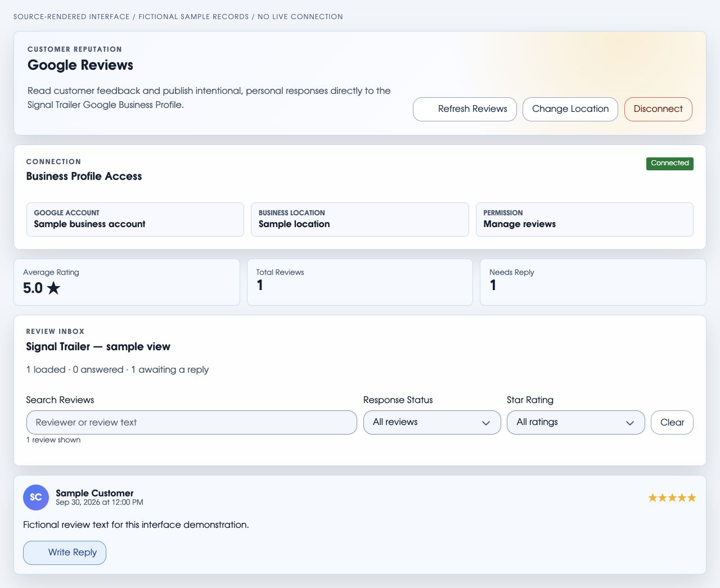Click the green Connected status badge
Viewport: 720px width, 588px height.
click(x=670, y=164)
